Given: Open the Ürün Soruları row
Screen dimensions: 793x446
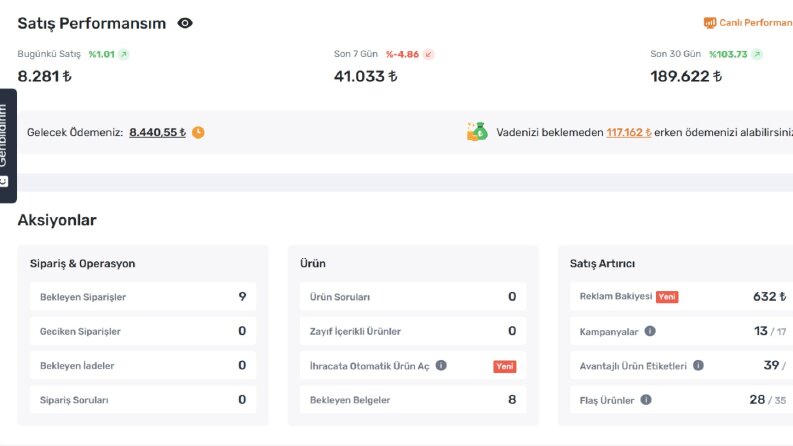Looking at the screenshot, I should pyautogui.click(x=413, y=297).
